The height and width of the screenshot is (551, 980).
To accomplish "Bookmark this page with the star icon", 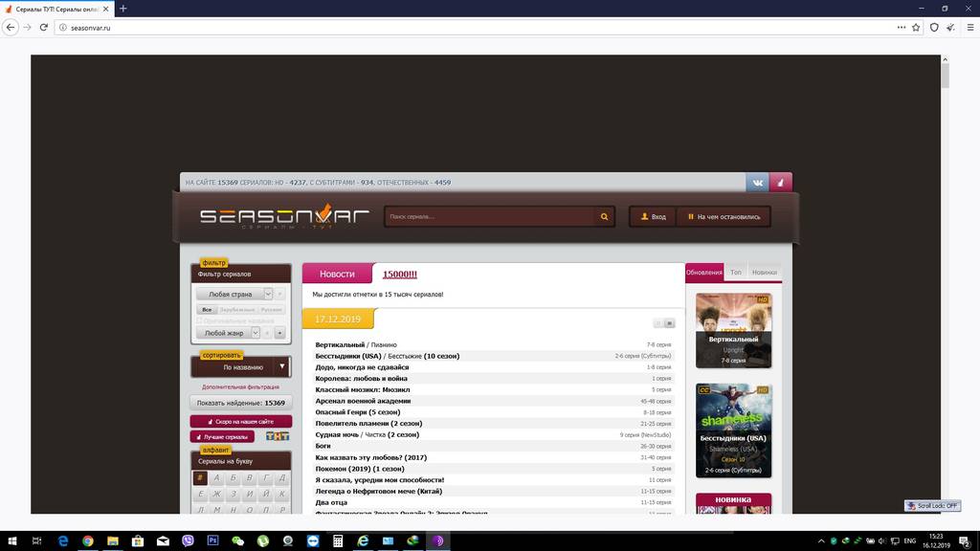I will tap(916, 28).
